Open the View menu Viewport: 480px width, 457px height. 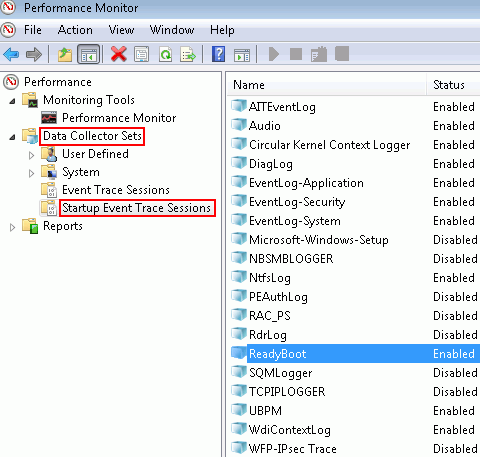[122, 30]
